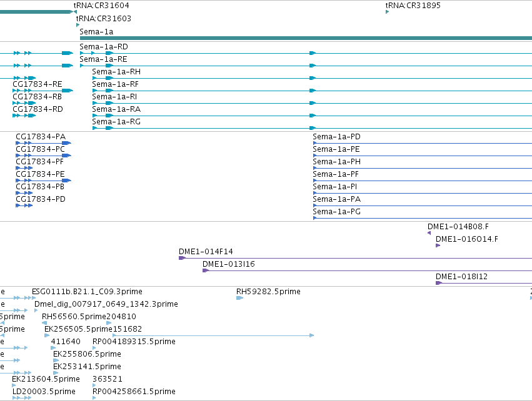Click the DME1-013I16 start exon glyph
This screenshot has width=532, height=401.
[x=205, y=270]
